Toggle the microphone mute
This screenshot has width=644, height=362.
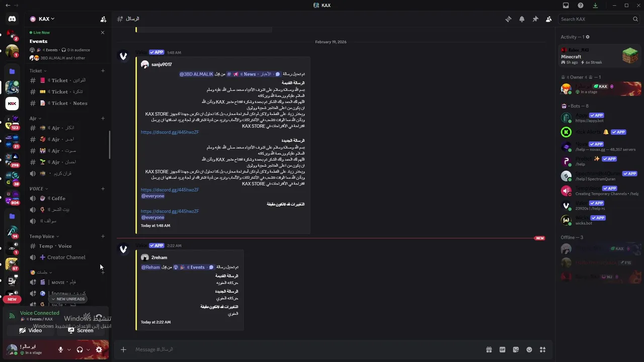tap(61, 350)
